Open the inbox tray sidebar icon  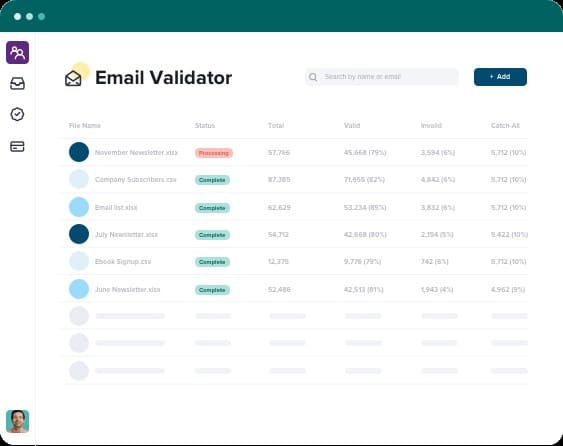coord(17,83)
